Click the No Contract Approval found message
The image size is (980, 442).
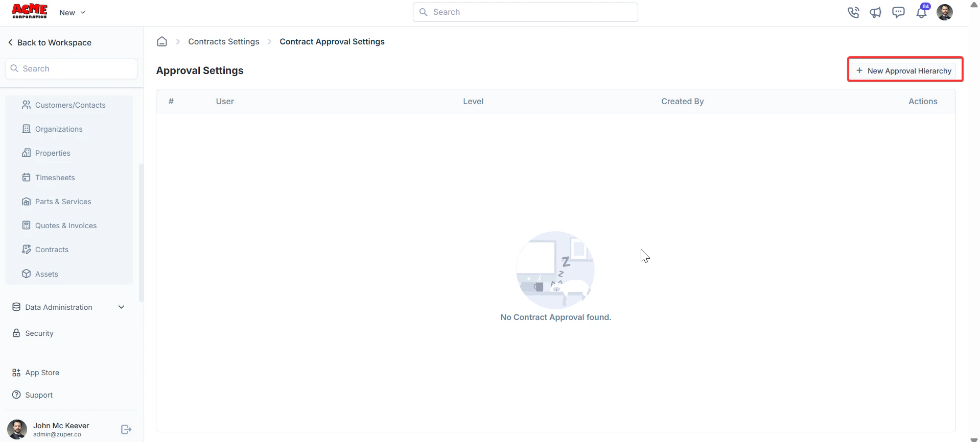[x=556, y=317]
